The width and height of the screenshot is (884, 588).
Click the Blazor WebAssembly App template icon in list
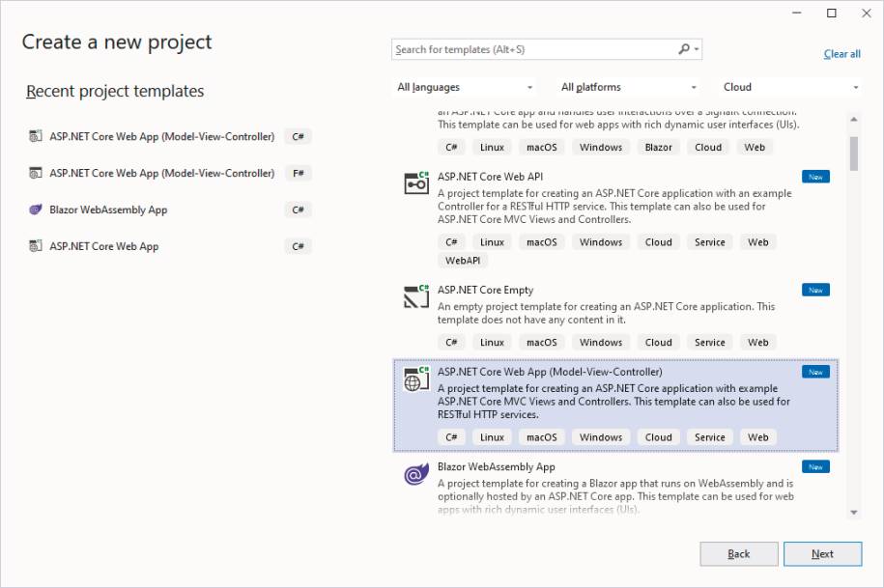pos(416,474)
